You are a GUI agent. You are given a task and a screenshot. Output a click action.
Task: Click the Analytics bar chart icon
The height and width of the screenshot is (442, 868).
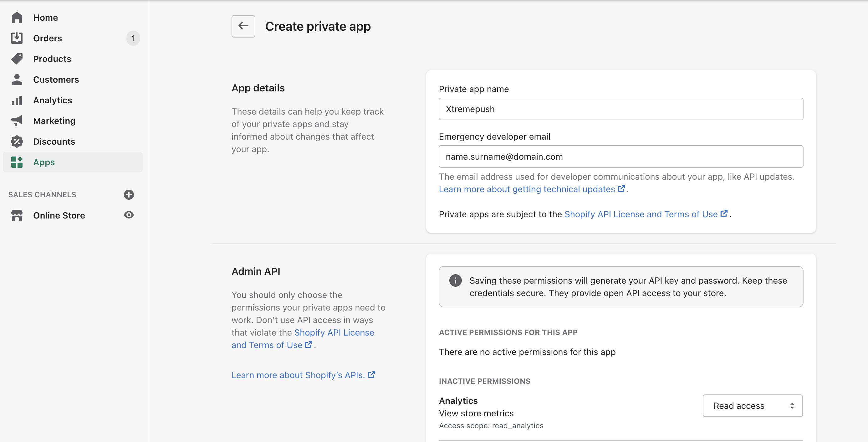[x=17, y=100]
